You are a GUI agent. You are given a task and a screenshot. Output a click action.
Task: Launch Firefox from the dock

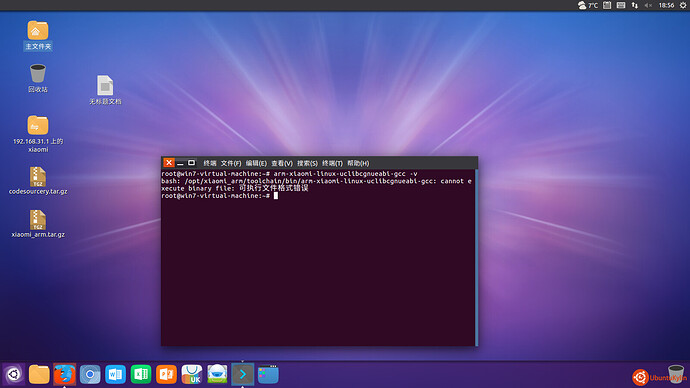[64, 374]
